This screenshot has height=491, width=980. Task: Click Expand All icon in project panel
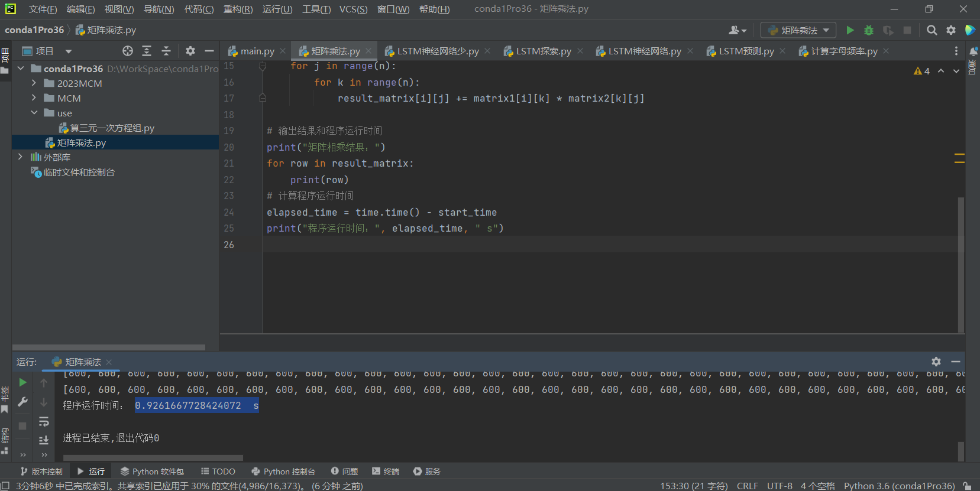click(x=147, y=51)
